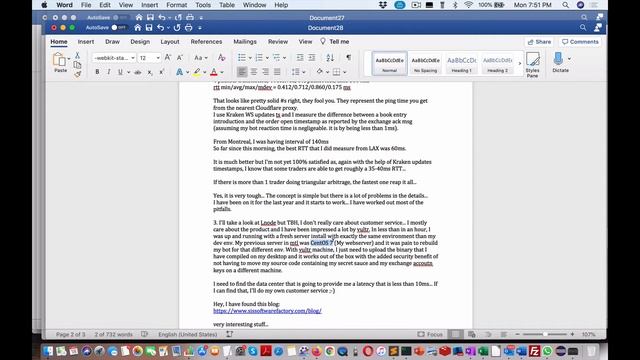Click the Sort A-Z icon
Screen dimensions: 640x360
(330, 58)
